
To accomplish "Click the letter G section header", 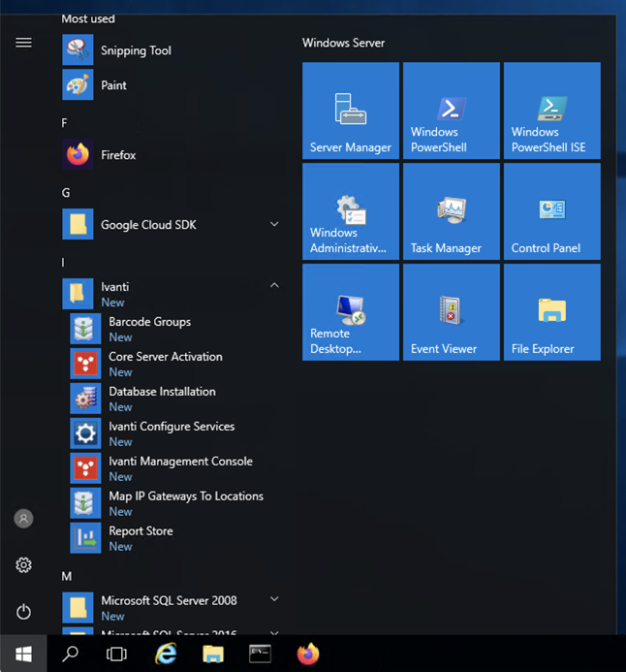I will click(x=66, y=193).
